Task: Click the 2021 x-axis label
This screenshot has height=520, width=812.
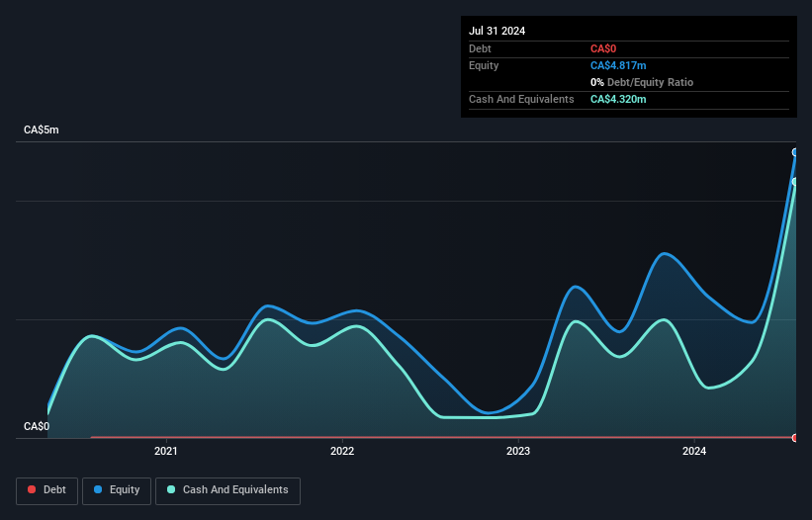Action: tap(166, 451)
